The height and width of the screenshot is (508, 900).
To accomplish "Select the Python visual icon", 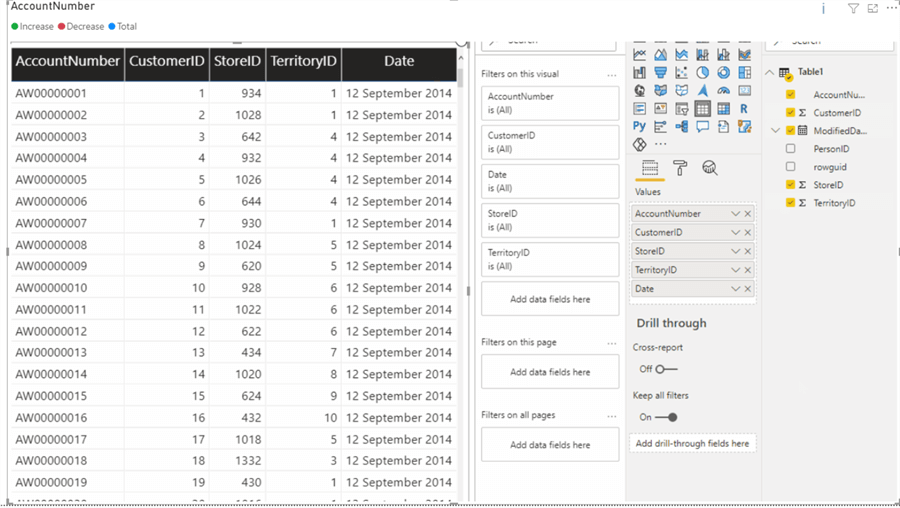I will (639, 127).
